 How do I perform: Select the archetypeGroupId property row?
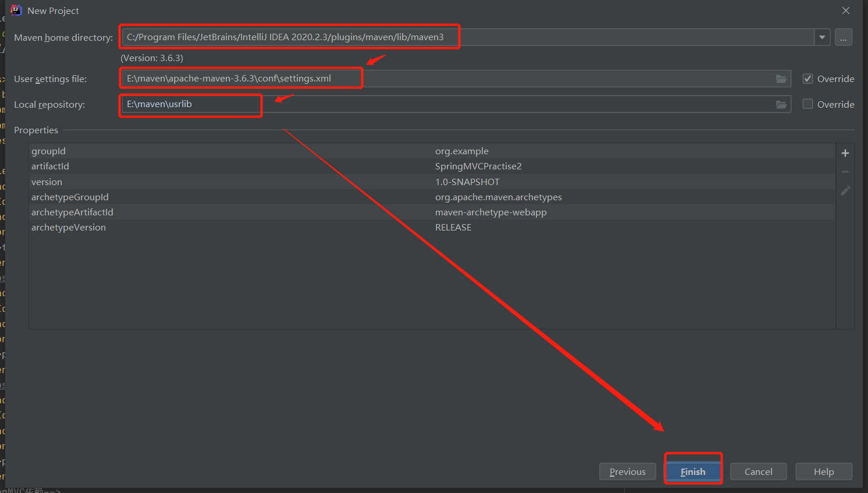[432, 197]
